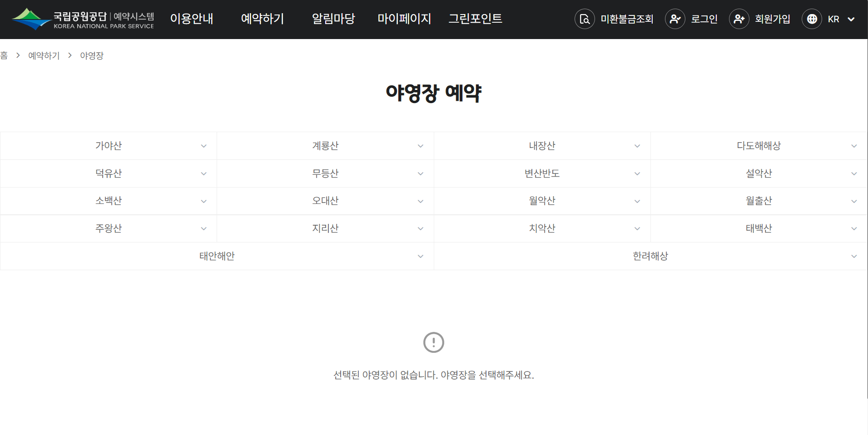Expand the 오대산 campground list
The width and height of the screenshot is (868, 435).
coord(325,201)
